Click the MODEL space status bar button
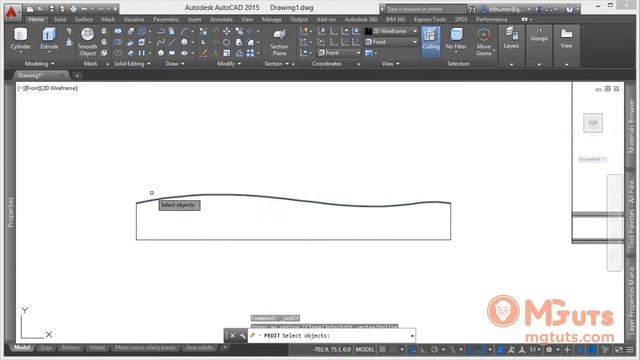Viewport: 640px width, 360px height. (365, 349)
